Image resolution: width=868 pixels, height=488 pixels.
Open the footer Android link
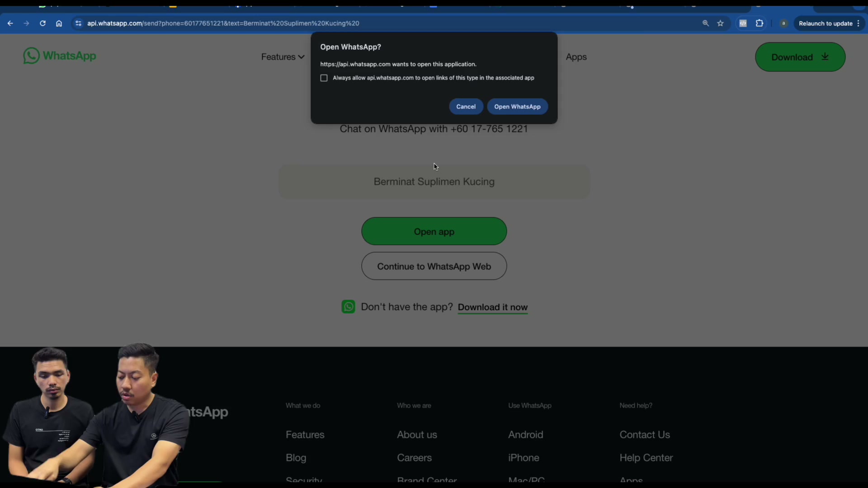tap(525, 435)
